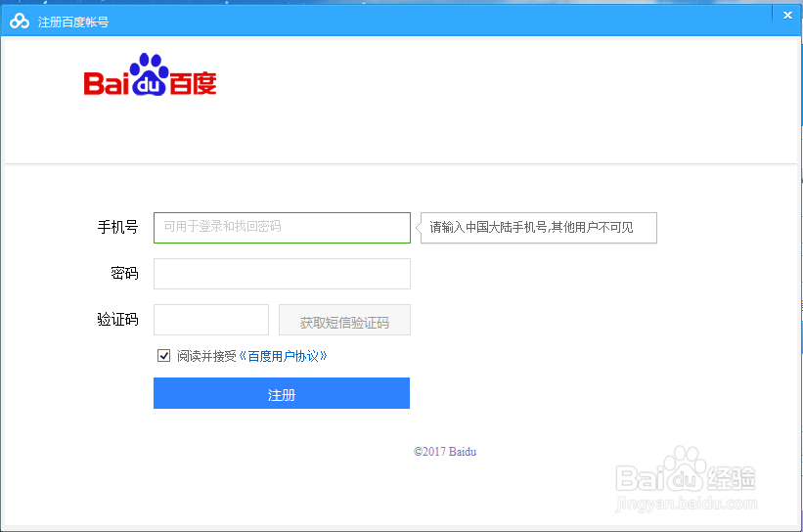Image resolution: width=803 pixels, height=532 pixels.
Task: Click the verification code input box
Action: [x=211, y=320]
